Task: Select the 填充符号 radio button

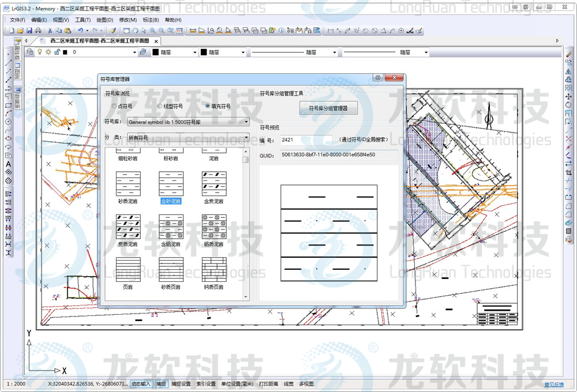Action: (208, 106)
